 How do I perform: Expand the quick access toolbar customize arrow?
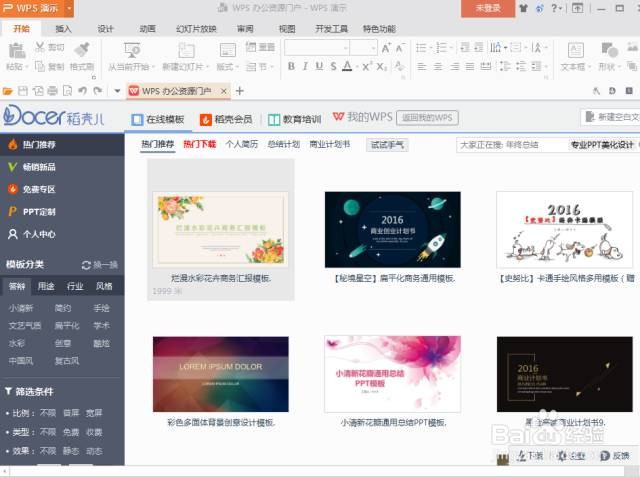pyautogui.click(x=117, y=91)
